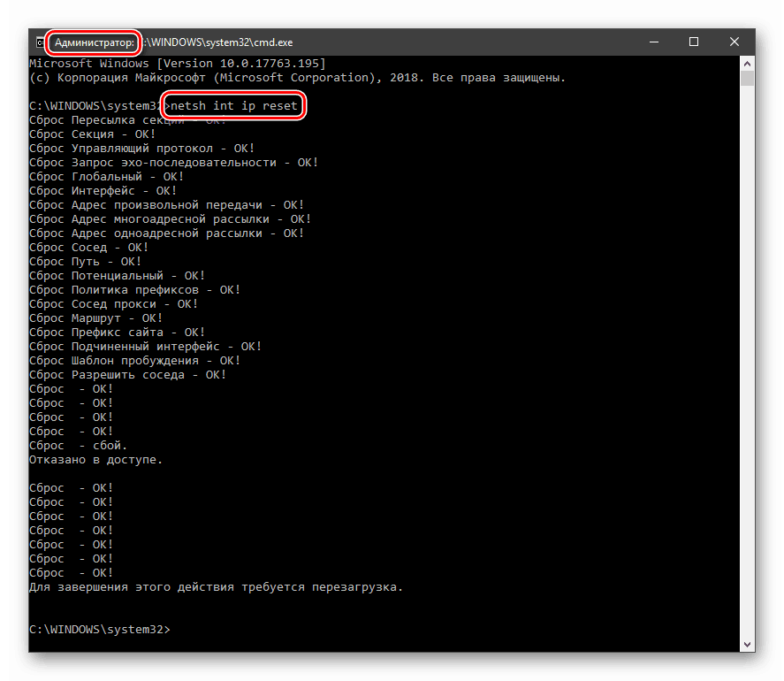Open the cmd.exe system menu icon
The width and height of the screenshot is (784, 681).
point(40,42)
